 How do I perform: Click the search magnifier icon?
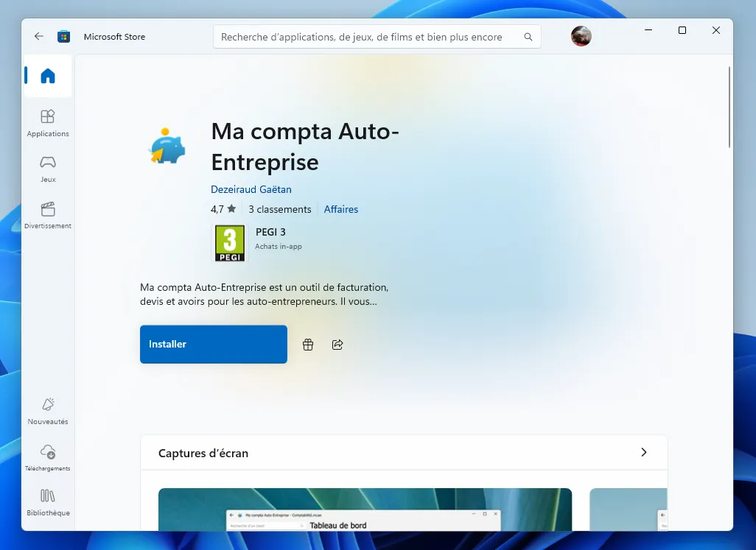tap(528, 36)
